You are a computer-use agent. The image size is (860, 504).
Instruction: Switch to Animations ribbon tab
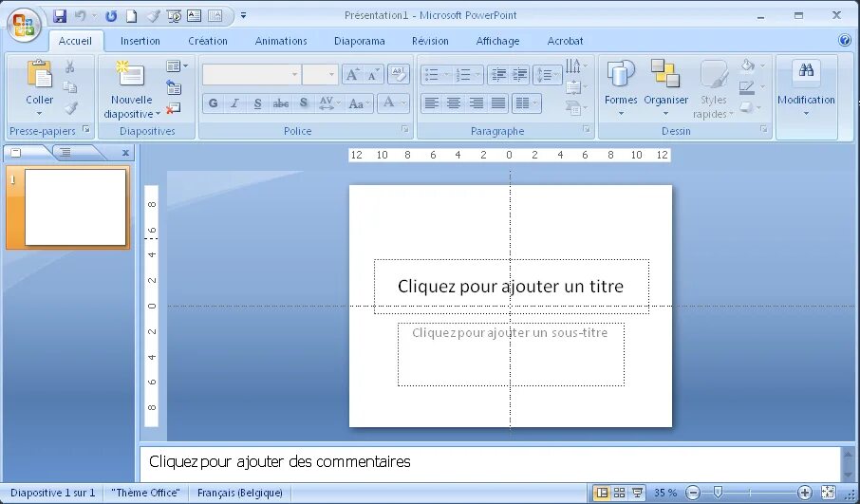(281, 41)
